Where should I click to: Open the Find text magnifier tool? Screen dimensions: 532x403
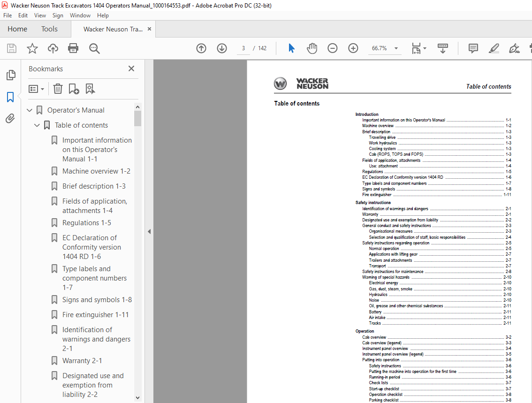click(x=94, y=48)
